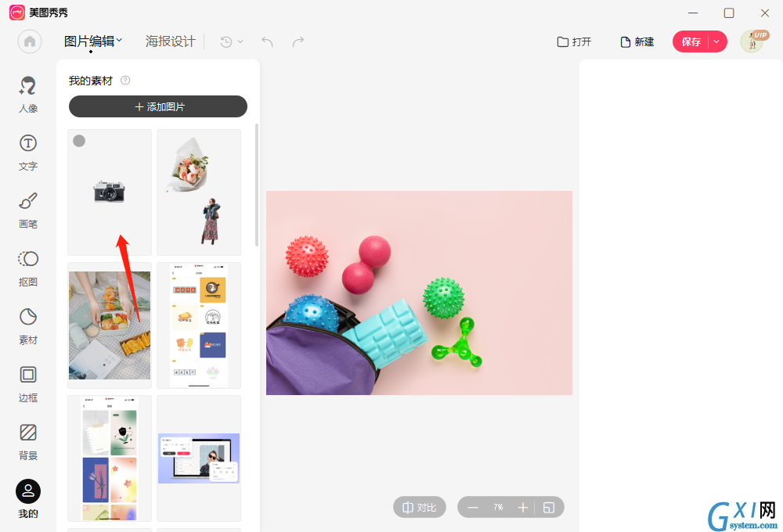This screenshot has height=532, width=783.
Task: Click the 新建 new button
Action: (637, 42)
